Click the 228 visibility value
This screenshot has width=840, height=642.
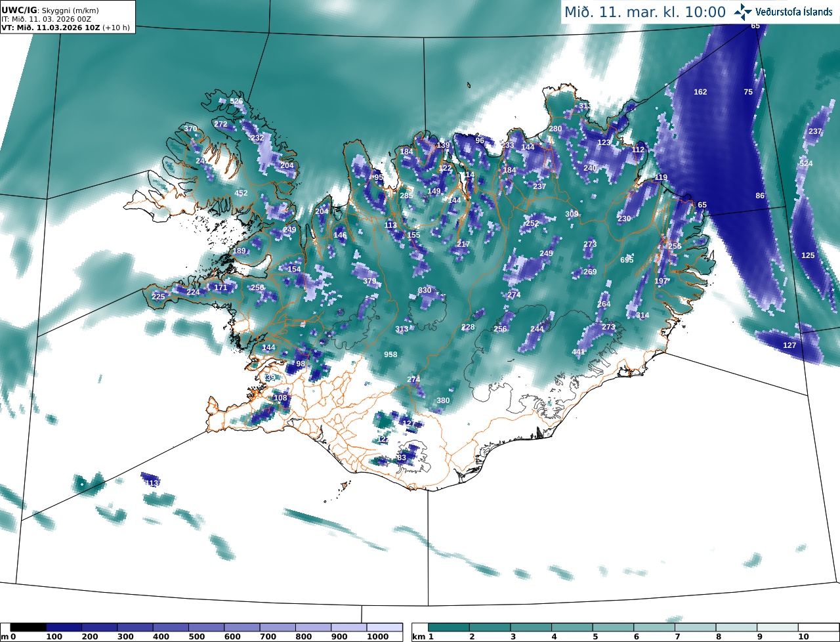pyautogui.click(x=468, y=327)
